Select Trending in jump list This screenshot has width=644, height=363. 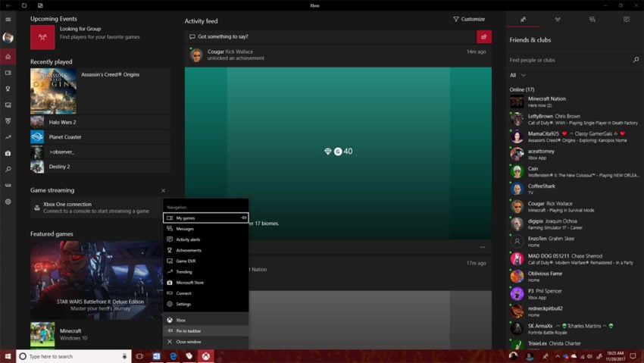click(206, 272)
